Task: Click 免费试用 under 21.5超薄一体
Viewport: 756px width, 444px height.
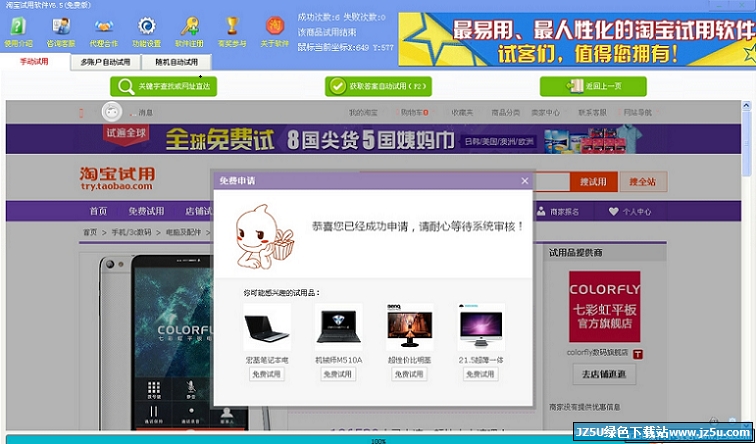Action: click(x=481, y=374)
